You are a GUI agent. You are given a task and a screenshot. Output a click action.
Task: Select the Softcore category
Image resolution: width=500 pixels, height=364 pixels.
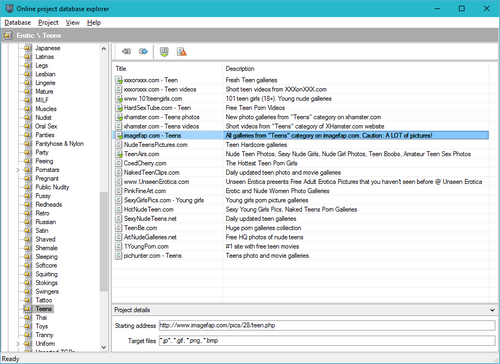pyautogui.click(x=46, y=265)
